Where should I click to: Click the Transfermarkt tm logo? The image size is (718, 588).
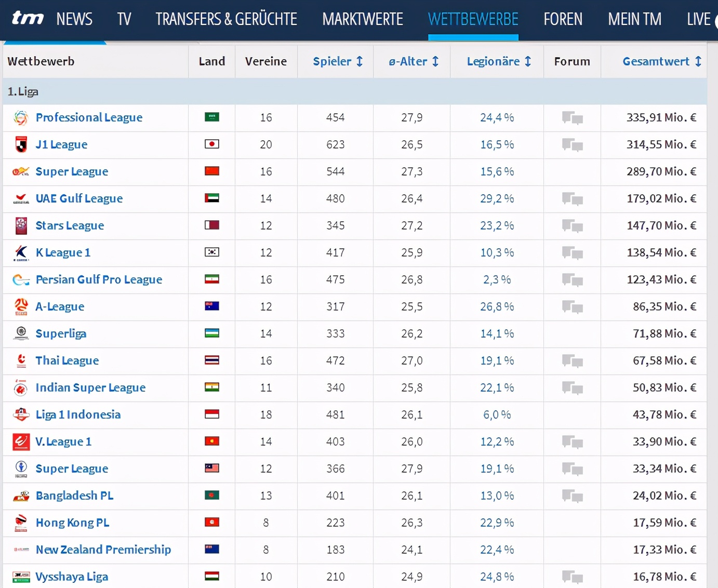[x=28, y=19]
